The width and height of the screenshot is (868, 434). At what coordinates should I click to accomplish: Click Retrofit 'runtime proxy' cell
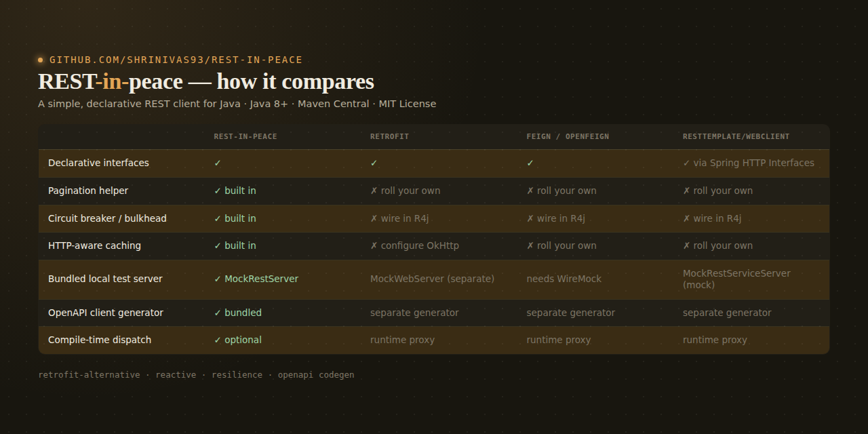[x=402, y=340]
